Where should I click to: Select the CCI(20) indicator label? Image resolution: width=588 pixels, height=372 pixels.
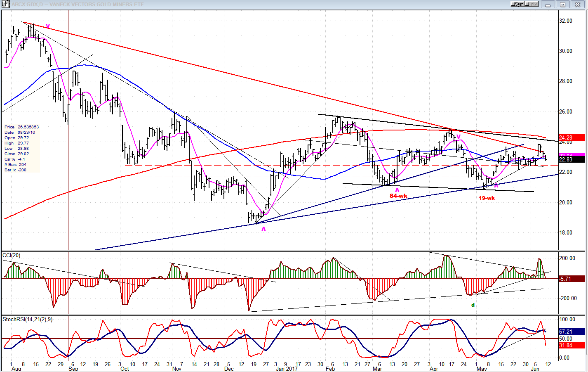(x=12, y=256)
